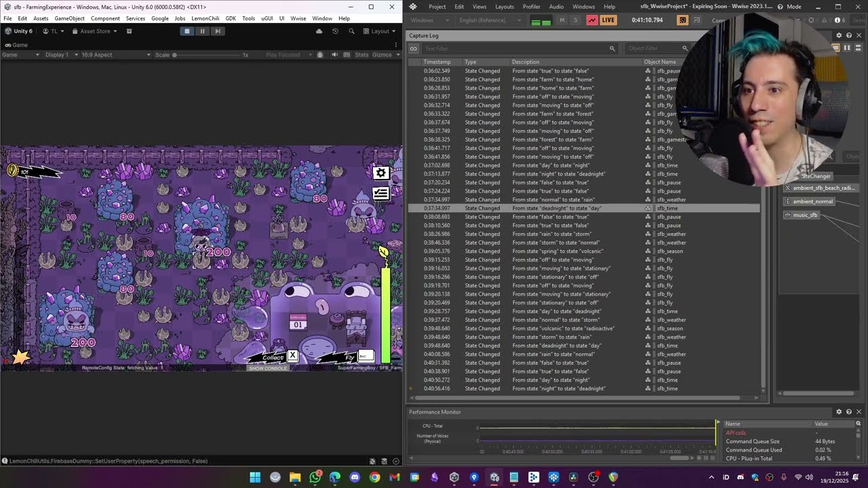868x488 pixels.
Task: Click SHOW CONSOLE in game view
Action: (268, 368)
